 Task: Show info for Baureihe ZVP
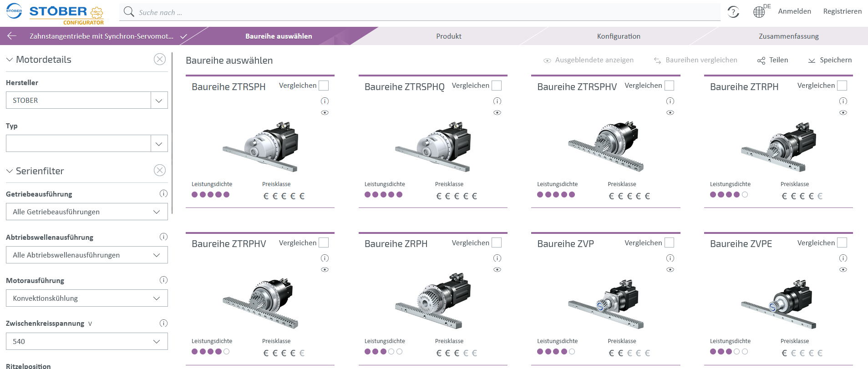(670, 258)
